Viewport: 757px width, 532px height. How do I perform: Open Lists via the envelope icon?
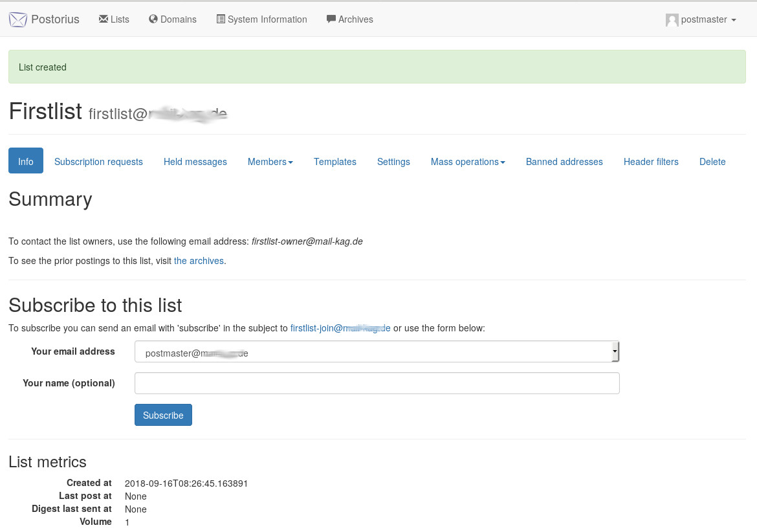(103, 19)
